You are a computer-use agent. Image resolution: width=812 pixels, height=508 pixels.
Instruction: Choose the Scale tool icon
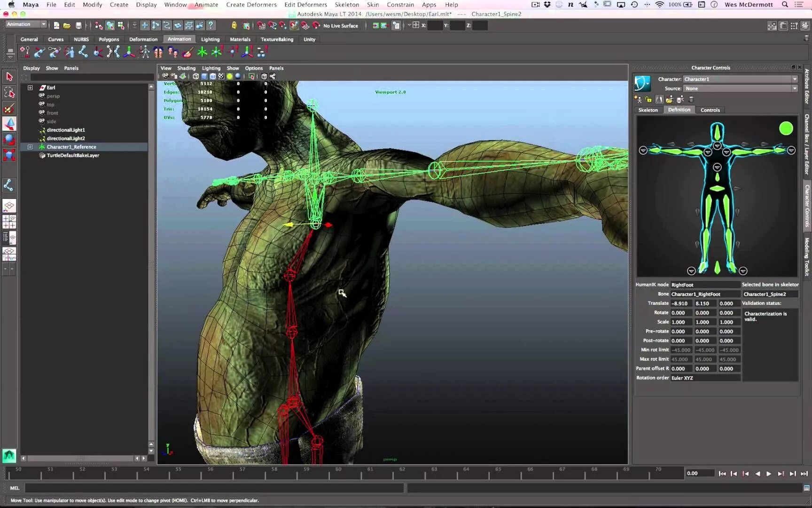pyautogui.click(x=9, y=155)
